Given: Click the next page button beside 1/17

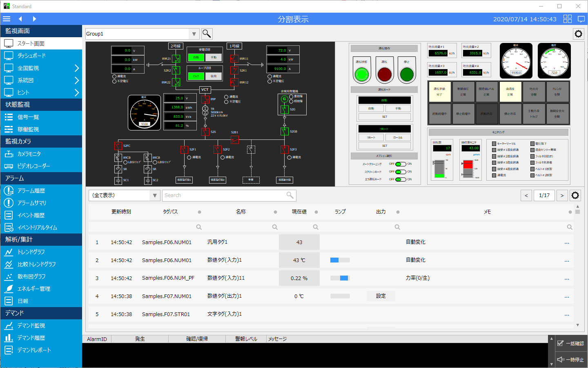Looking at the screenshot, I should coord(562,195).
